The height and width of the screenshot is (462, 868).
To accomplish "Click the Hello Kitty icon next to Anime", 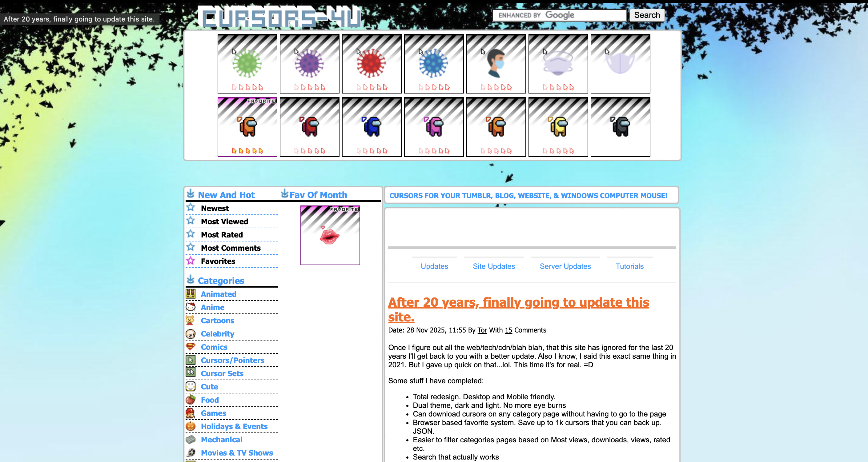I will point(191,307).
